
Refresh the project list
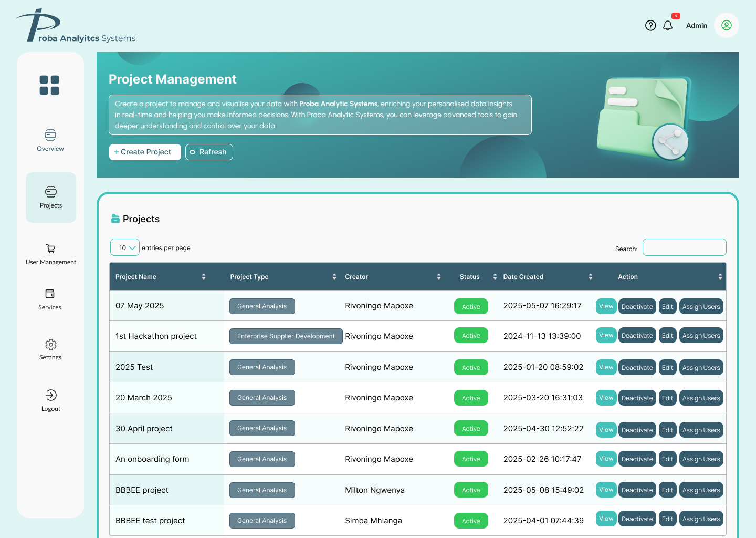tap(209, 152)
